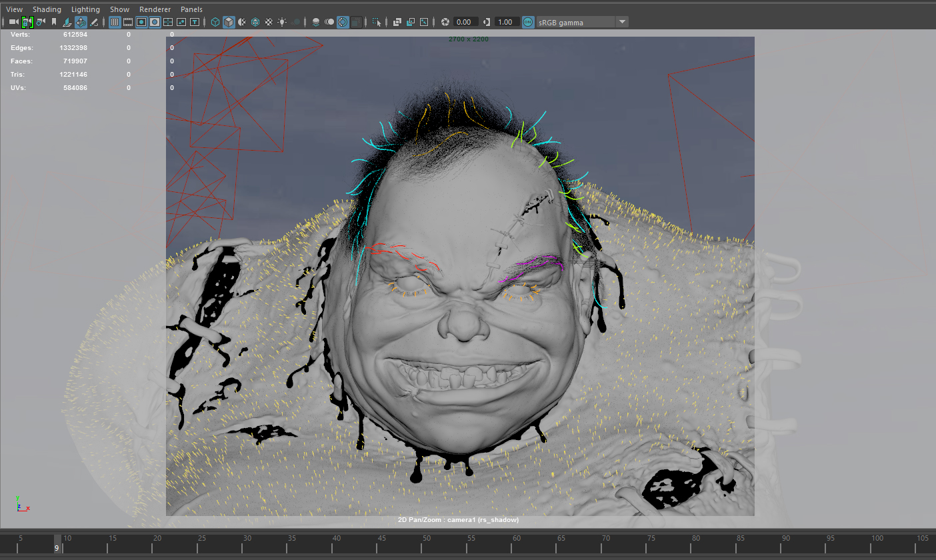Open the camera bookmarks icon
Screen dimensions: 936x560
(x=54, y=22)
